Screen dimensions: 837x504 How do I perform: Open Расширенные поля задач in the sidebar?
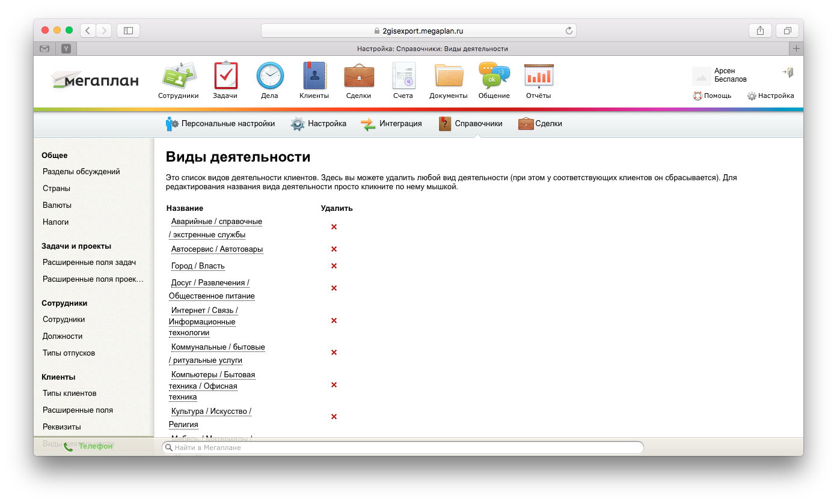click(x=89, y=263)
